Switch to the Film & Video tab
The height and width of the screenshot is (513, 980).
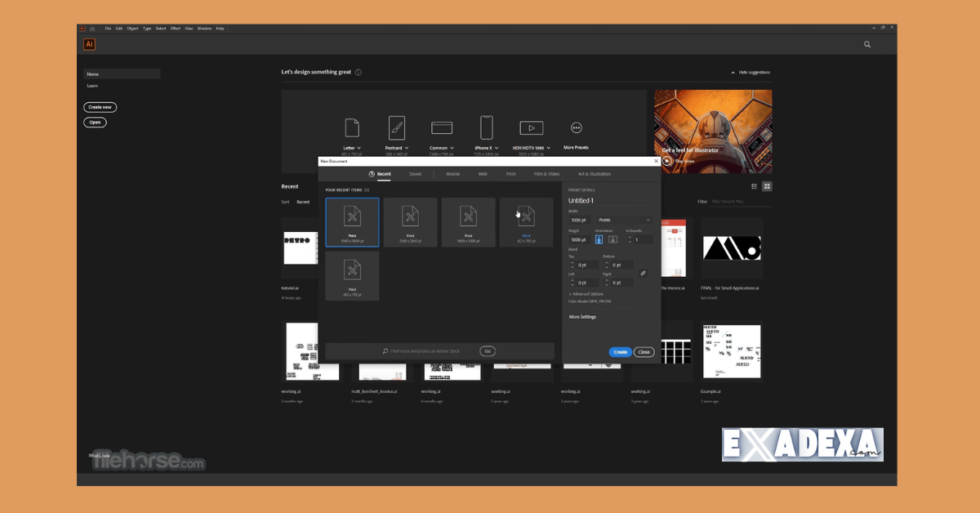pos(546,174)
